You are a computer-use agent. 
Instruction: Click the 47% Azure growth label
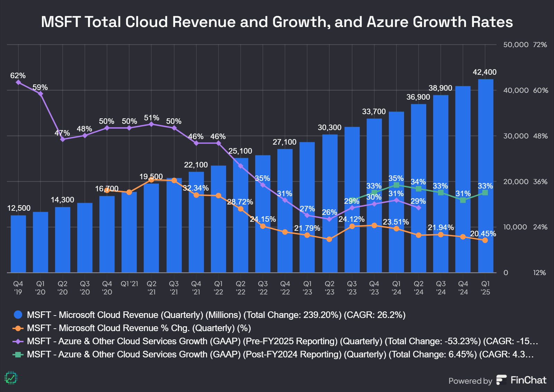coord(62,133)
